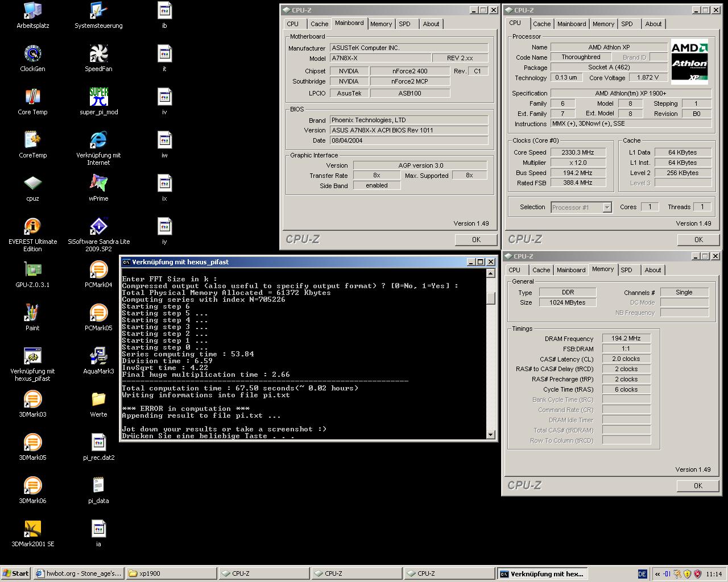Launch 3DMark05 desktop icon

point(32,447)
